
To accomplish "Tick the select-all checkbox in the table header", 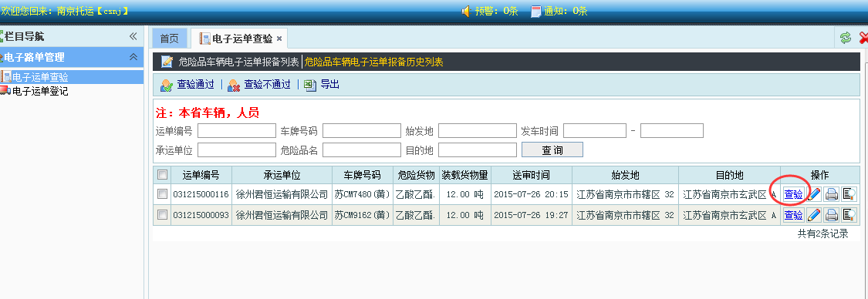I will coord(162,175).
